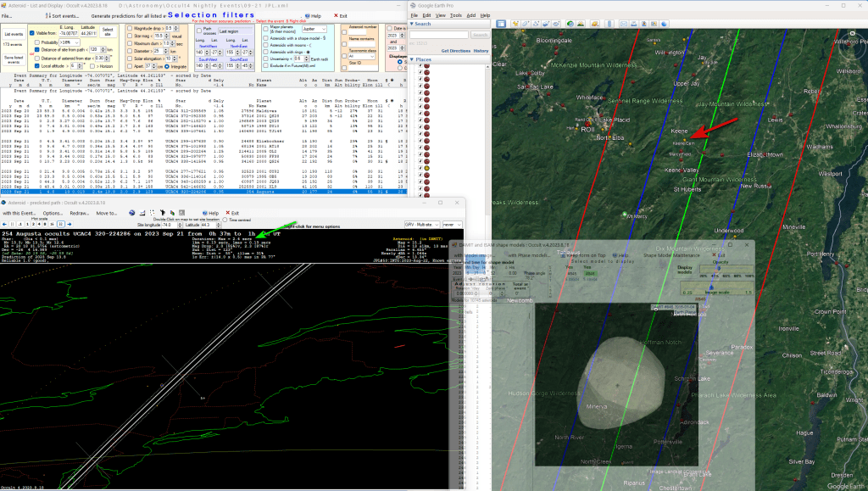
Task: Check 'Asteroids with a shape model'
Action: [265, 39]
